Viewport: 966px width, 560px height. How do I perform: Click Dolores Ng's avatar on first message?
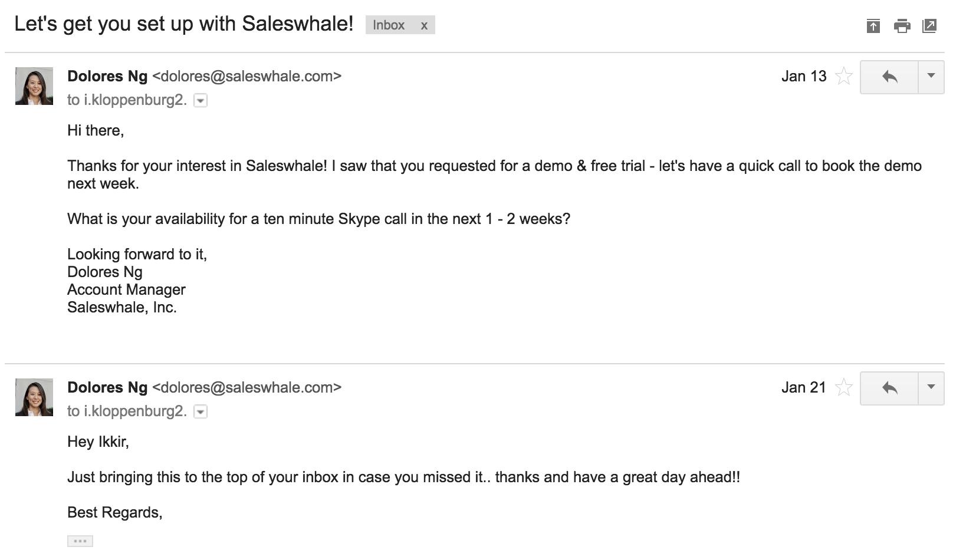[34, 86]
